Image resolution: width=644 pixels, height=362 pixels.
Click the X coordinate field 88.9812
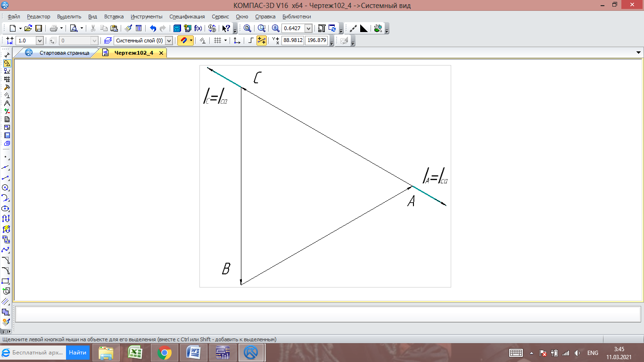click(x=293, y=41)
